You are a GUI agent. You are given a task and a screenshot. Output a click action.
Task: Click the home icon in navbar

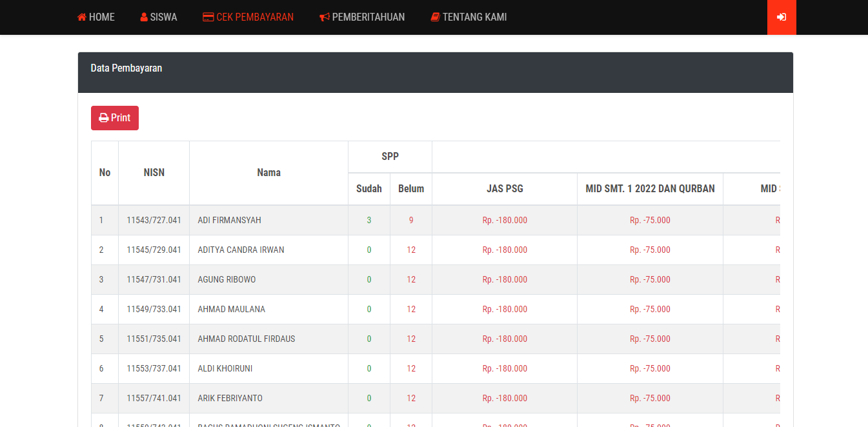[x=81, y=17]
